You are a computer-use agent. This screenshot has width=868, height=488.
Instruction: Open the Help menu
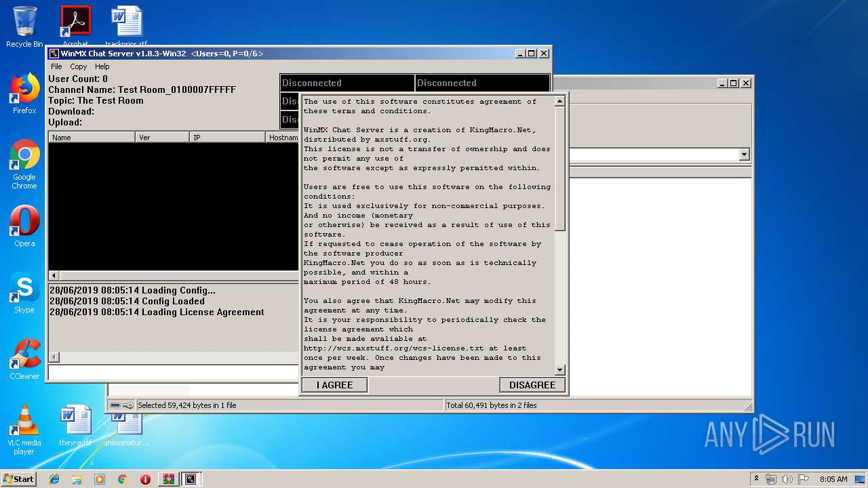pos(102,66)
